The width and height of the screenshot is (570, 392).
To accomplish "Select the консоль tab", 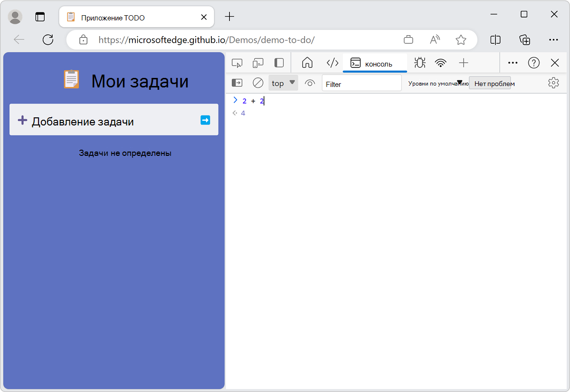I will click(375, 63).
